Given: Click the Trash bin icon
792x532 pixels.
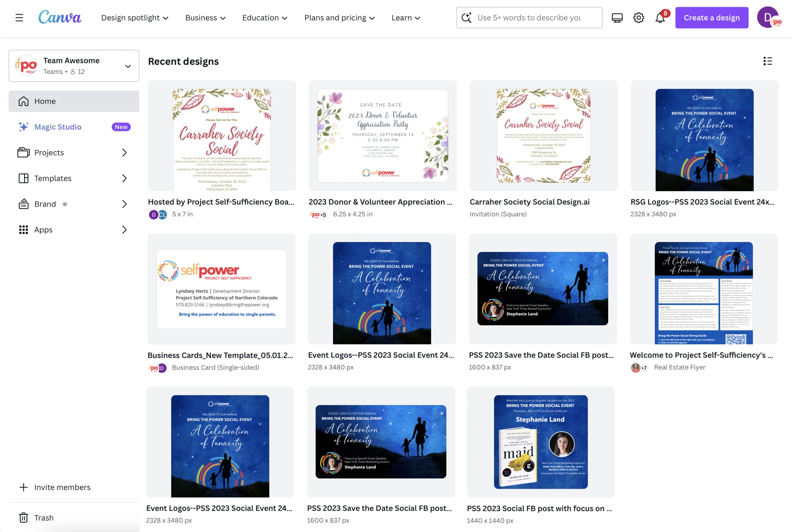Looking at the screenshot, I should tap(24, 518).
